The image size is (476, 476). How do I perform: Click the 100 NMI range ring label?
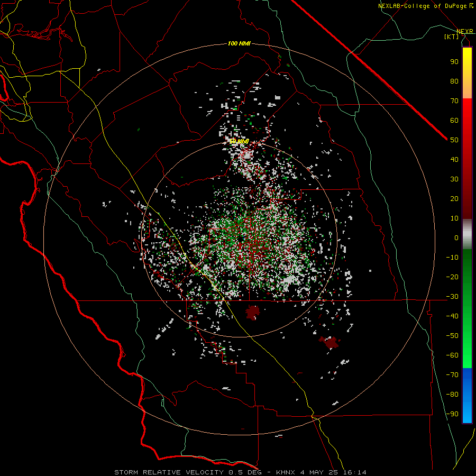coord(239,44)
